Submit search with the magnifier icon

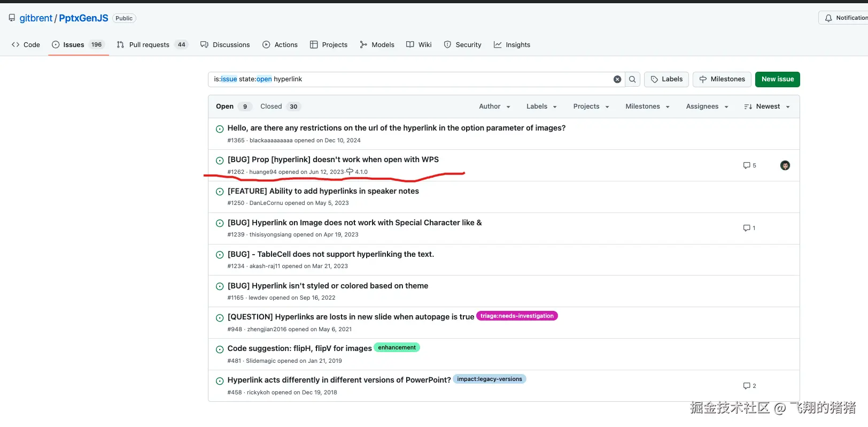632,79
